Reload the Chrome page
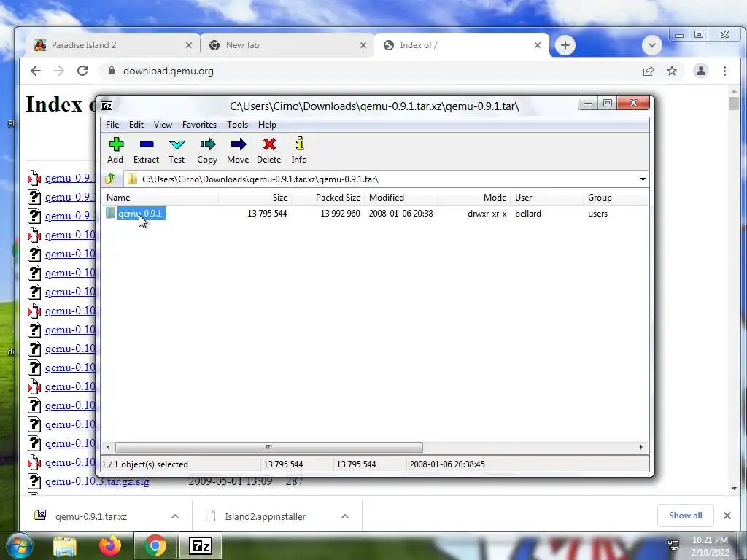747x560 pixels. coord(82,71)
